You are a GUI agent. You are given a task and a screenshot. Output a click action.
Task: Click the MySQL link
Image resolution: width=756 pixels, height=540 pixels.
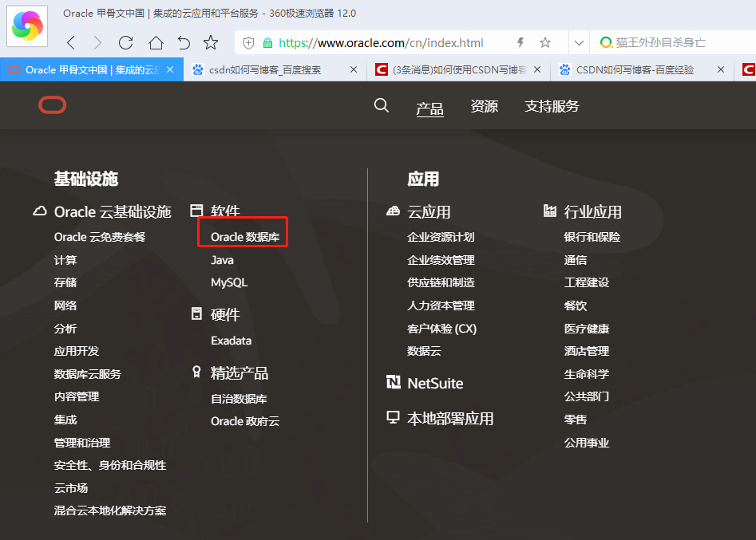tap(228, 282)
